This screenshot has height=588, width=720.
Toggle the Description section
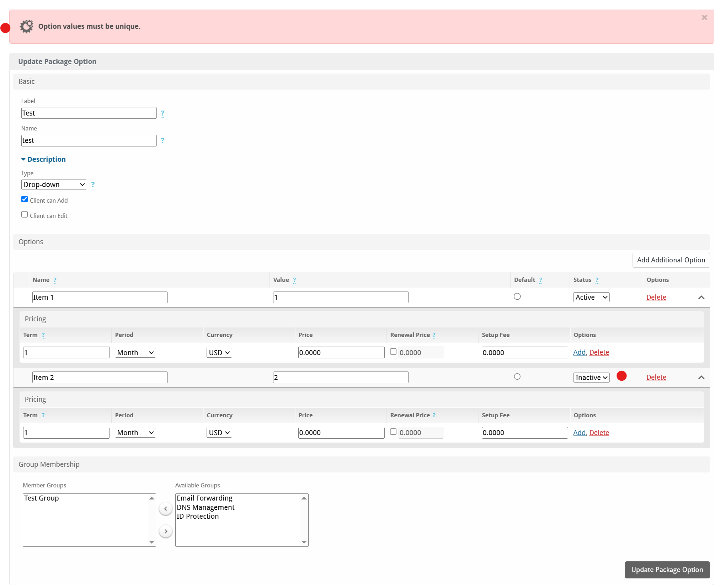coord(43,159)
